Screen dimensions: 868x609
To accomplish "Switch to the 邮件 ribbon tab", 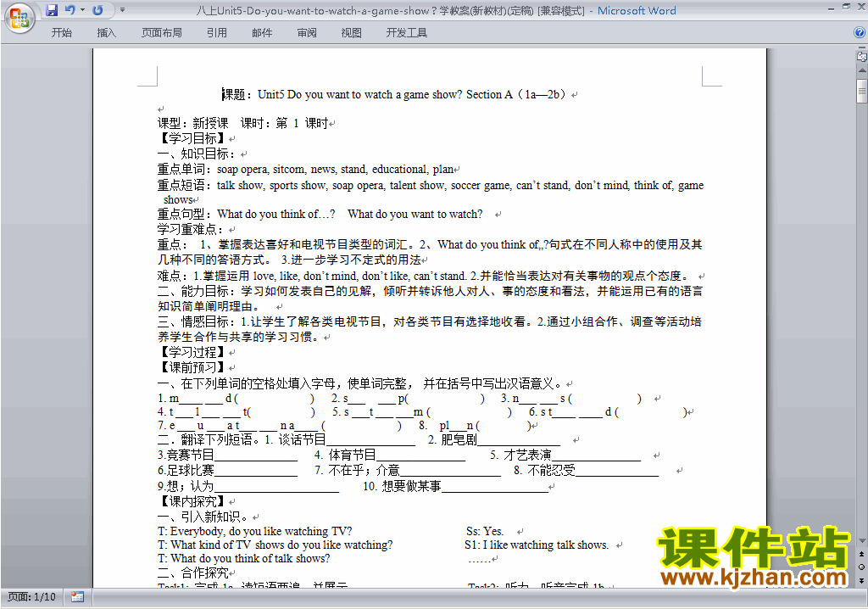I will pos(262,33).
